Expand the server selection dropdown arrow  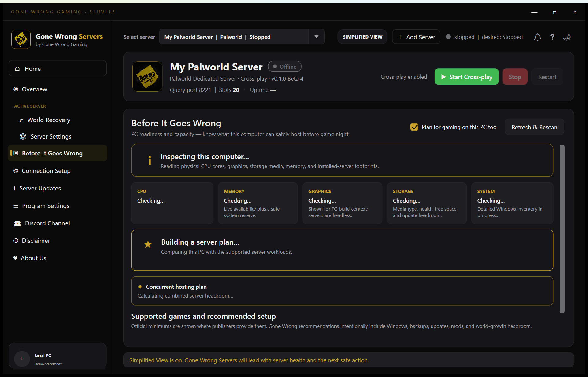[316, 37]
